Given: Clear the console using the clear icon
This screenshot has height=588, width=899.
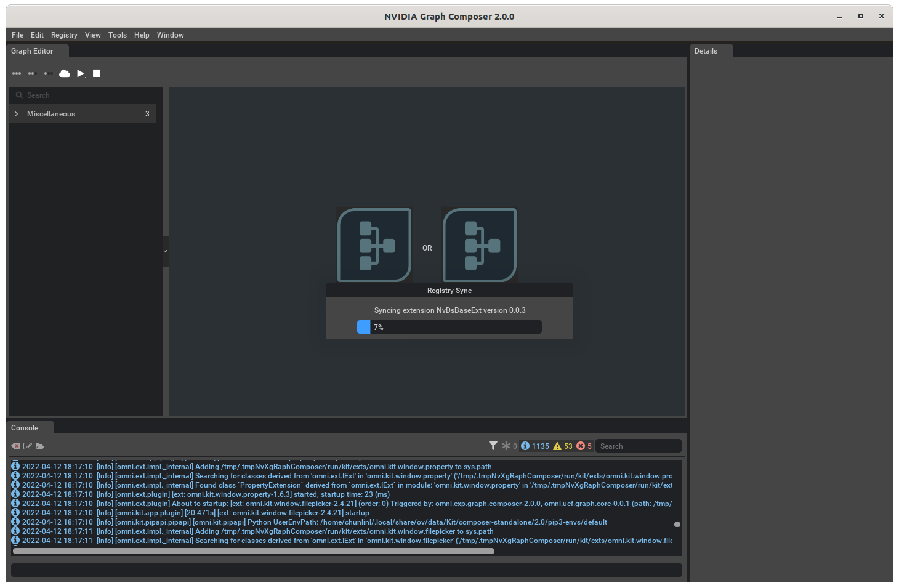Looking at the screenshot, I should 15,446.
